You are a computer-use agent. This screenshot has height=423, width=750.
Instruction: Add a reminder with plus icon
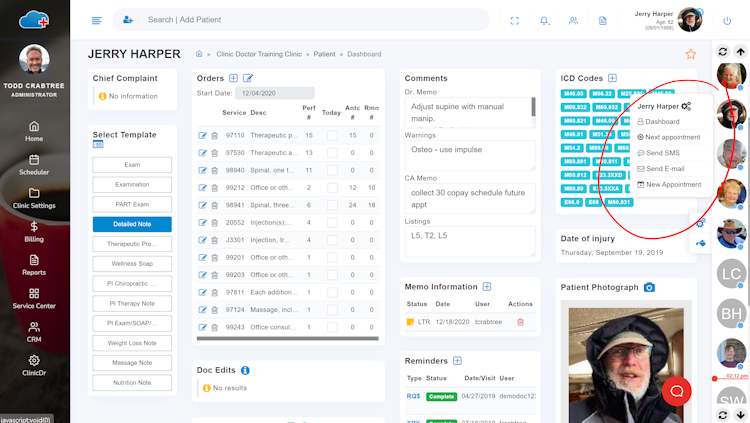click(457, 361)
